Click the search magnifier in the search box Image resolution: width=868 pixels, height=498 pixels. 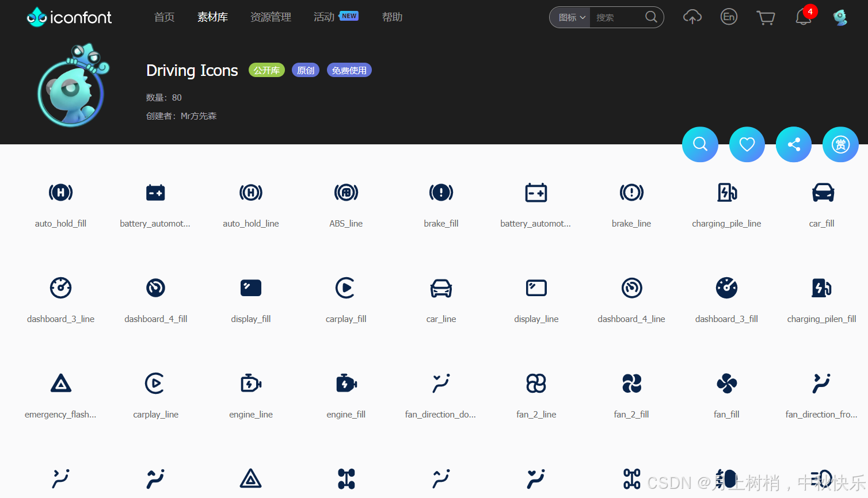point(652,17)
